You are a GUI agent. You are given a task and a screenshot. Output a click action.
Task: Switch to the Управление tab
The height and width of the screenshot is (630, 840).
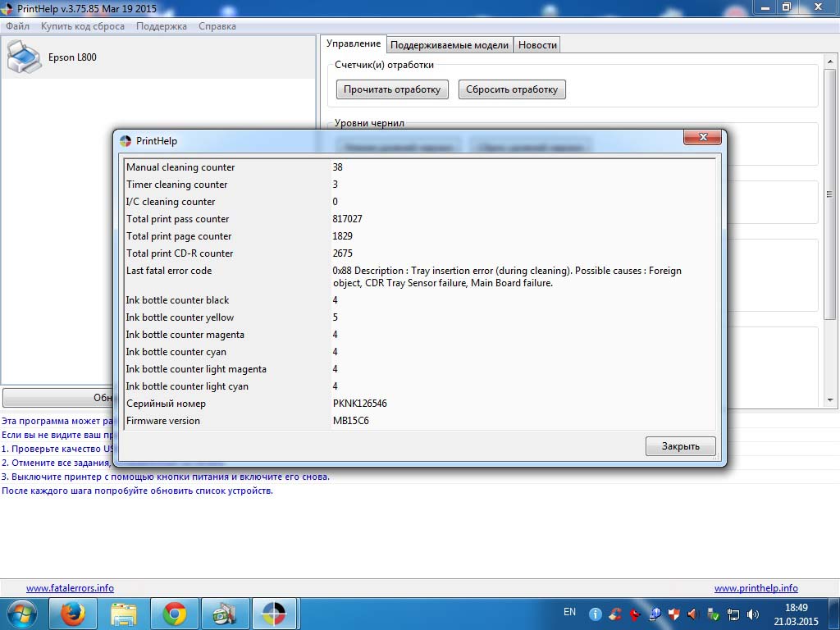click(x=353, y=44)
